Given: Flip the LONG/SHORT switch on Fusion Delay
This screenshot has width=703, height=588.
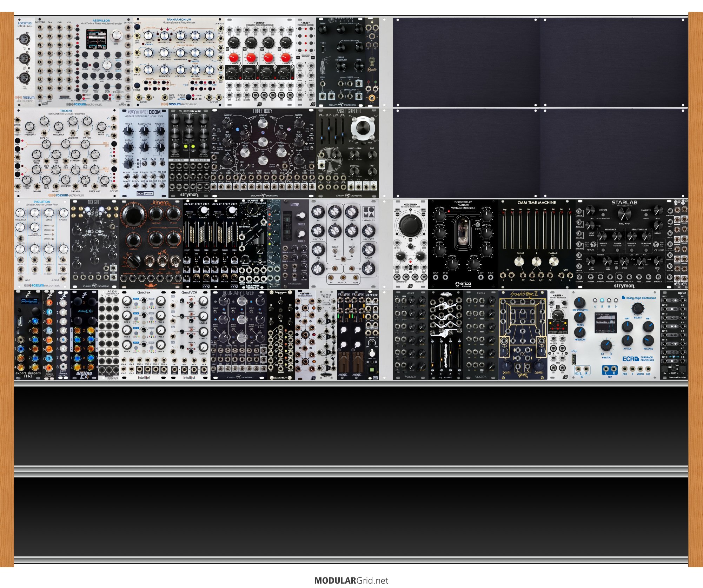Looking at the screenshot, I should [477, 225].
